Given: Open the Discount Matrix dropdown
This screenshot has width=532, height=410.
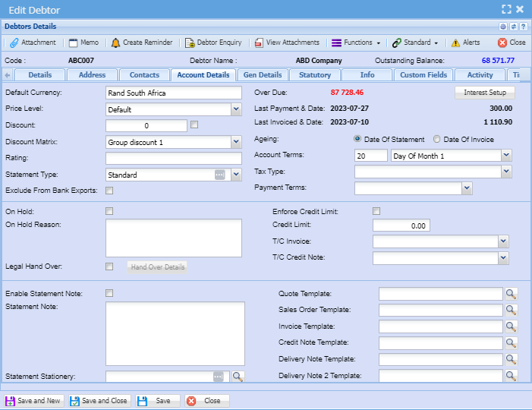Looking at the screenshot, I should point(235,141).
